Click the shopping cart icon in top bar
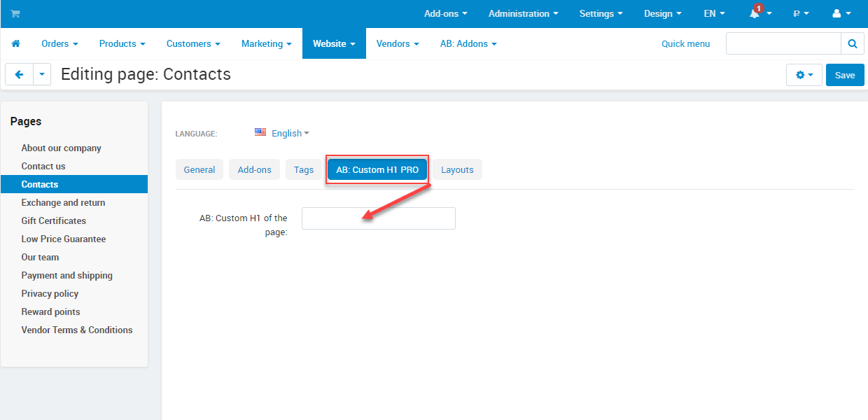 coord(15,14)
